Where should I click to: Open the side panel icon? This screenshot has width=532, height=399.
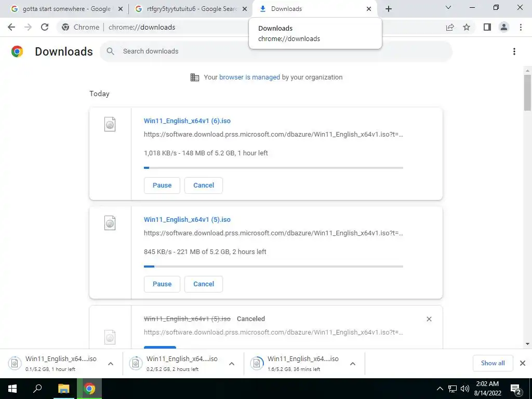coord(487,27)
